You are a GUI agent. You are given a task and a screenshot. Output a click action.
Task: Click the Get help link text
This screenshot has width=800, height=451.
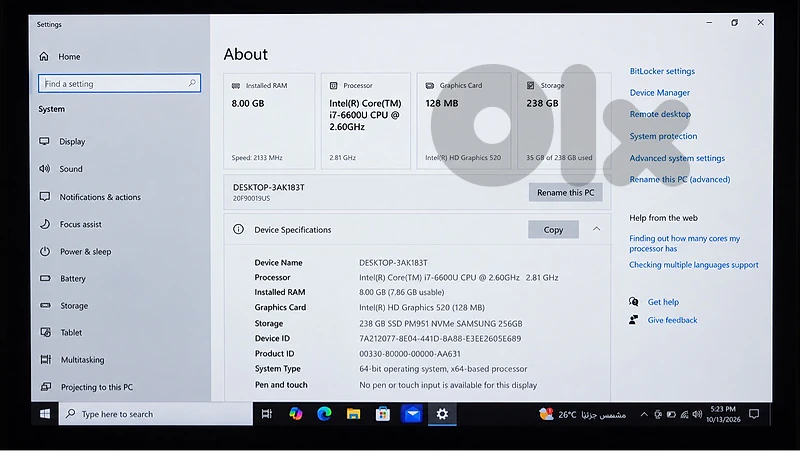663,302
